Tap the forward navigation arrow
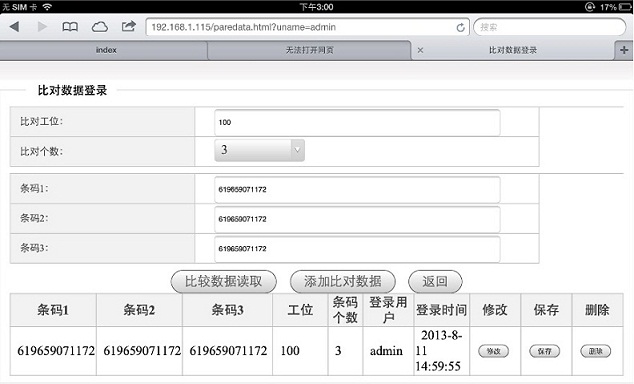Screen dimensions: 634x384 click(42, 27)
